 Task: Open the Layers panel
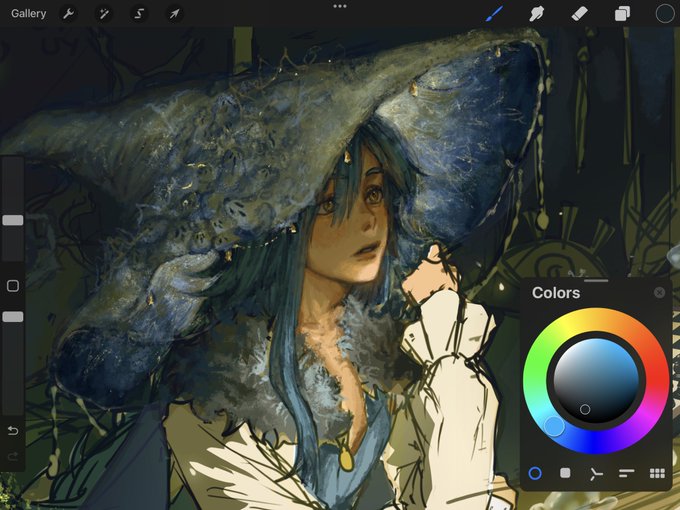click(622, 14)
